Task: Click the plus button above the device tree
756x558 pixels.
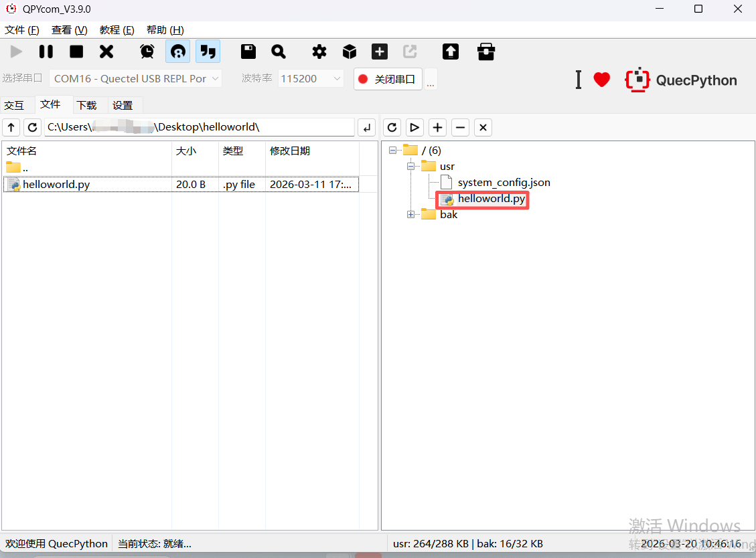Action: pos(437,127)
